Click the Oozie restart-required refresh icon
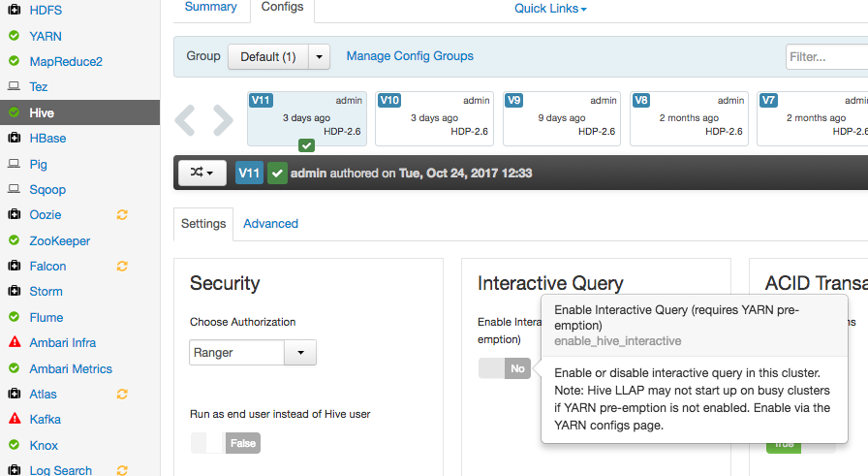Screen dimensions: 868x476 [x=122, y=214]
